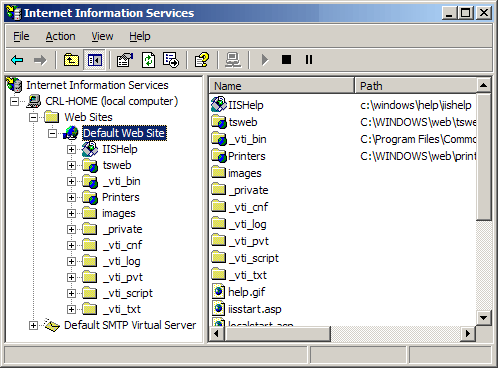Collapse the Default Web Site node
This screenshot has height=368, width=498.
click(52, 133)
